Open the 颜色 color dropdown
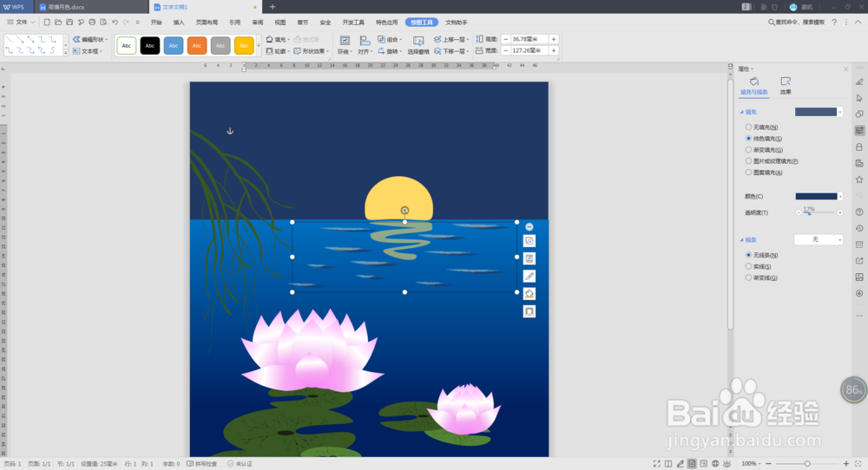 (819, 196)
